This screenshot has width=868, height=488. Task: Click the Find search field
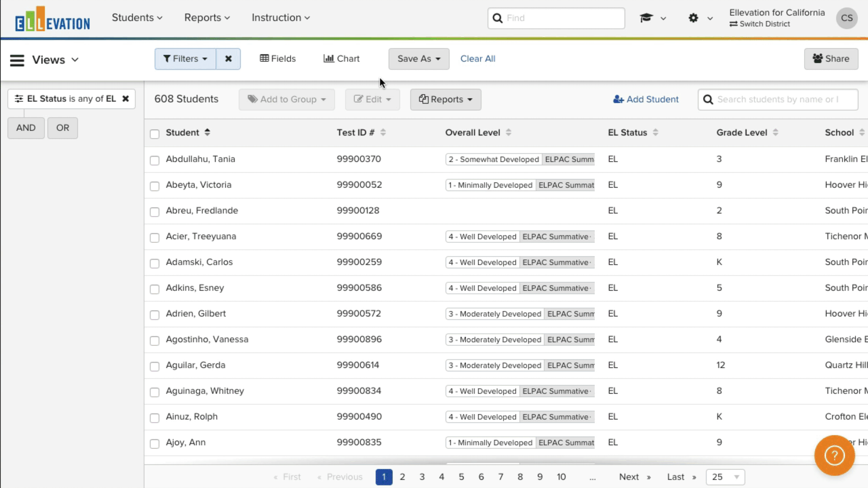click(x=556, y=18)
